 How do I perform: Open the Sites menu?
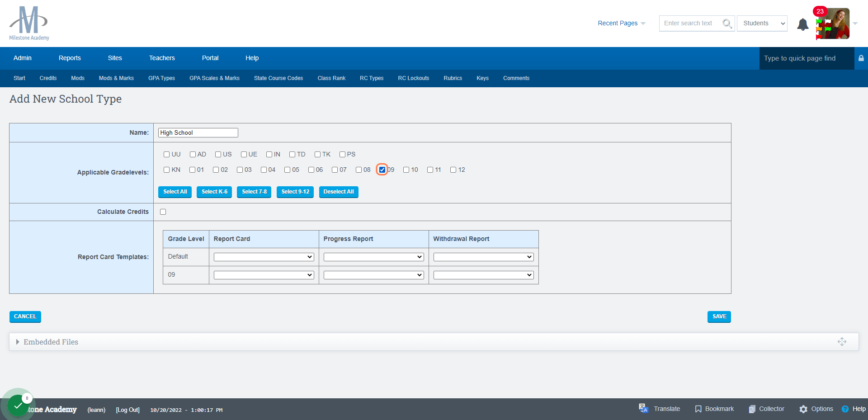pos(115,58)
